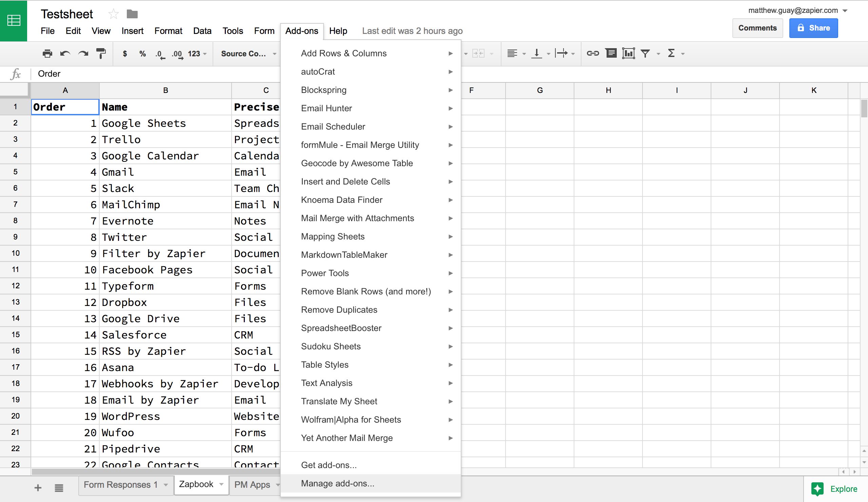Click the blue Share button

tap(813, 28)
